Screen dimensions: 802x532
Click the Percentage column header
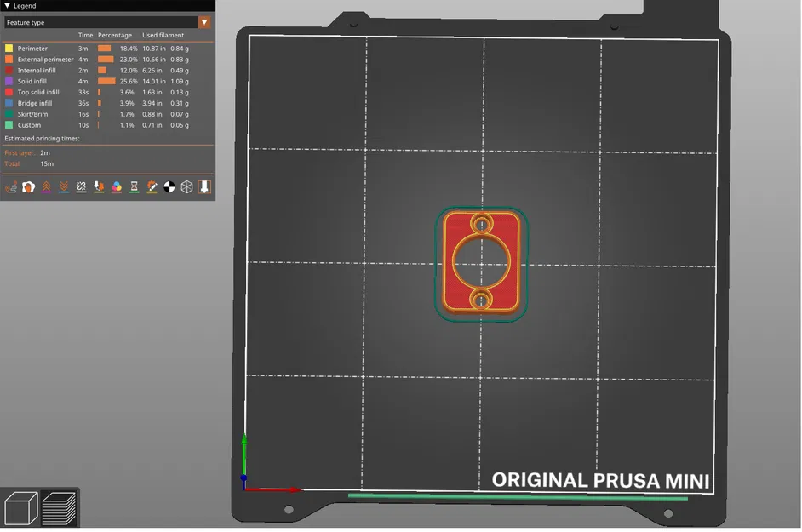(115, 35)
